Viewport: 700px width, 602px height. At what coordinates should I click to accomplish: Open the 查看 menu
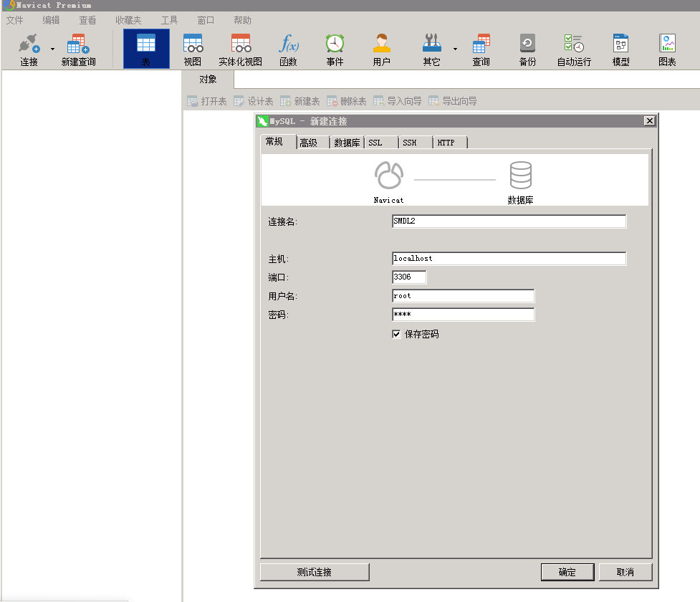[x=87, y=20]
